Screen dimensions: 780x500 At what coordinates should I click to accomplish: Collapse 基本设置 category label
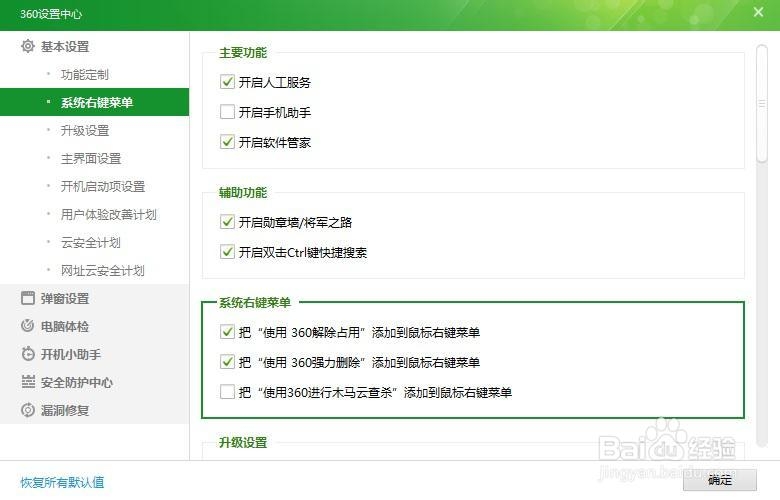coord(65,46)
